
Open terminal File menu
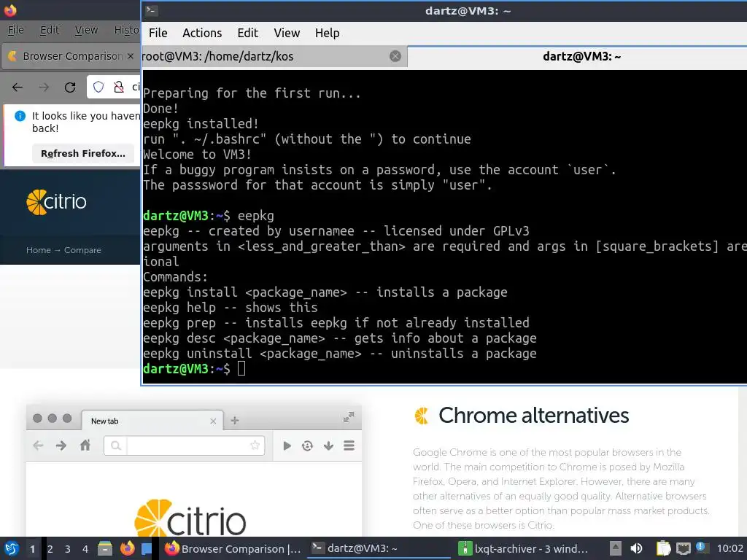(x=158, y=33)
